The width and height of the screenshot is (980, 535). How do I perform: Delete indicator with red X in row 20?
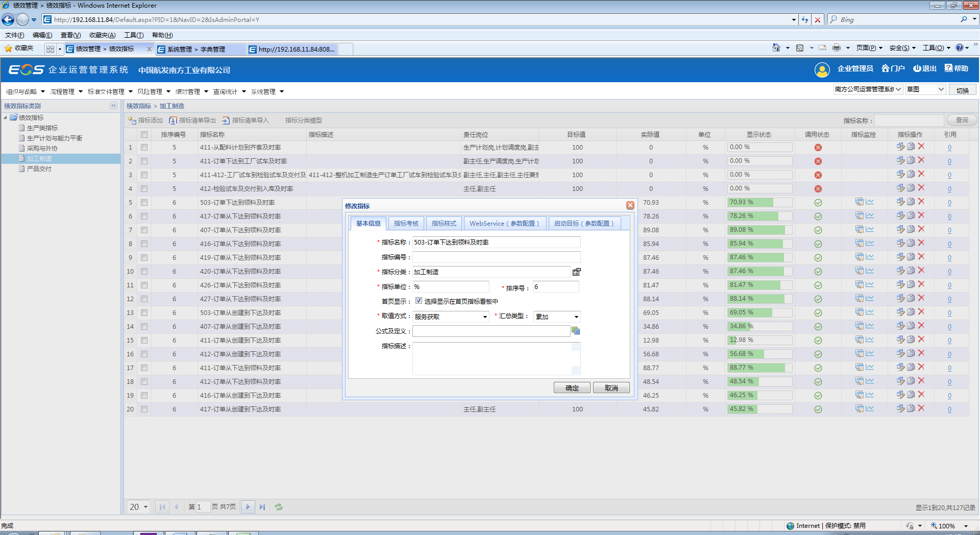[x=921, y=408]
